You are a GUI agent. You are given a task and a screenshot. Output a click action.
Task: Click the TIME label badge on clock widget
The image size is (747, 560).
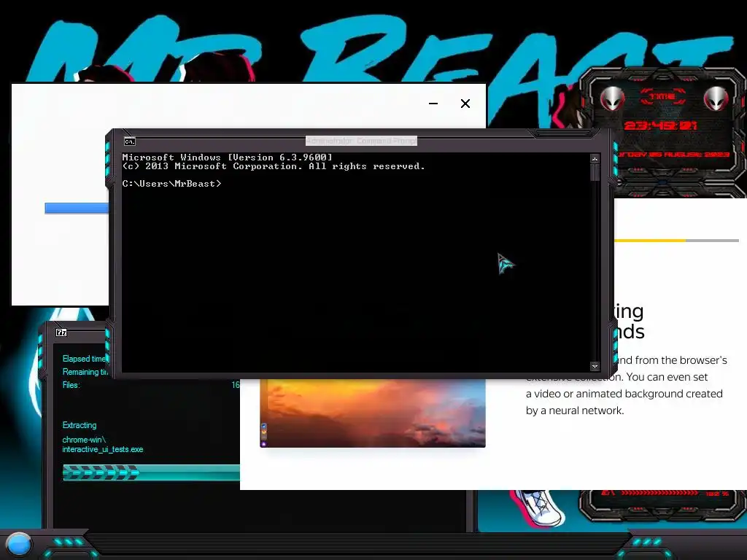[662, 97]
